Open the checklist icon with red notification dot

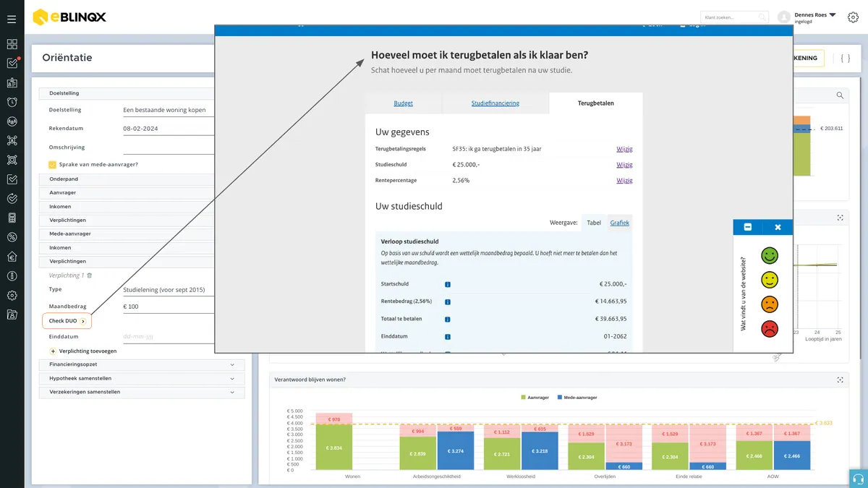[x=12, y=63]
